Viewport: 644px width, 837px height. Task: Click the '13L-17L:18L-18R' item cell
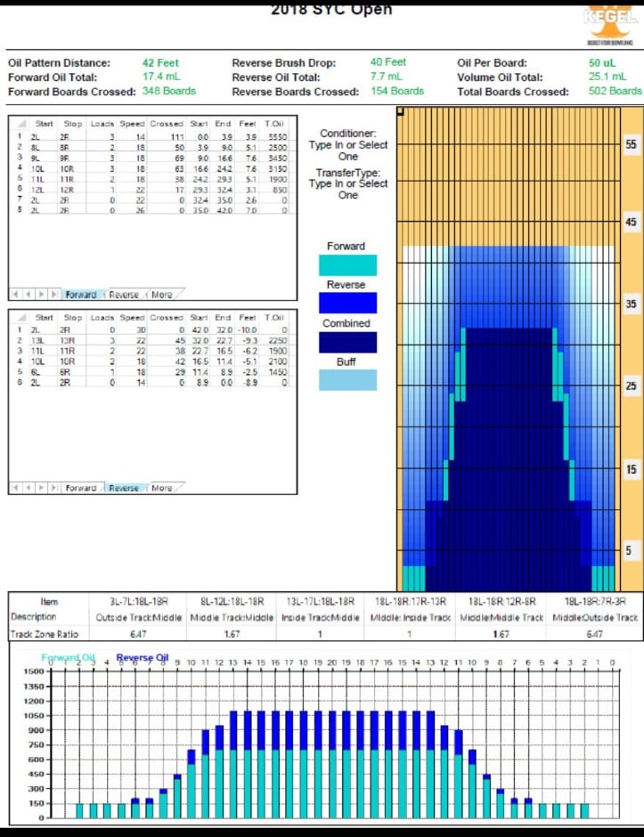pyautogui.click(x=321, y=602)
